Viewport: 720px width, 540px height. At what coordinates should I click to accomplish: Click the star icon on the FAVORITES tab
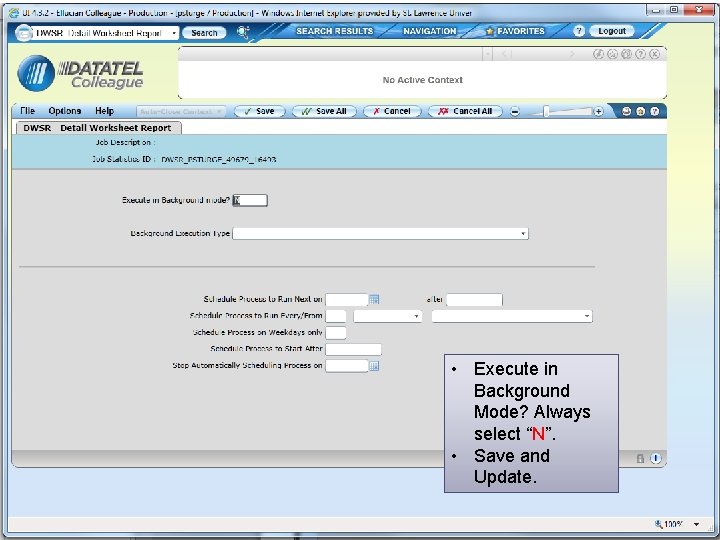click(490, 31)
